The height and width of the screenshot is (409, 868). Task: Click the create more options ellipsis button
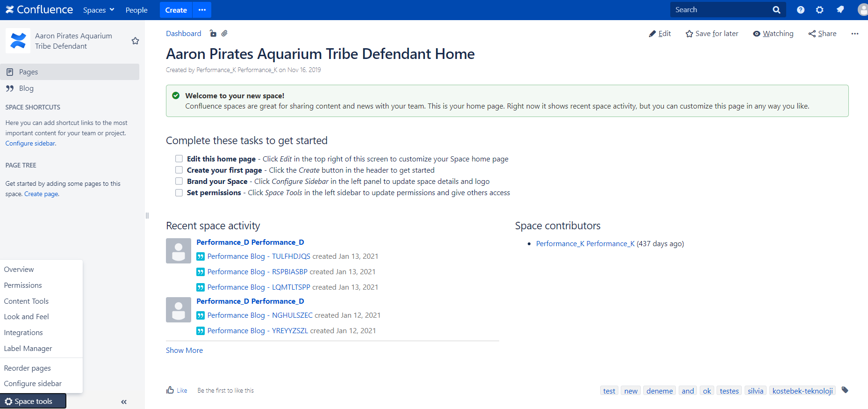pos(202,10)
